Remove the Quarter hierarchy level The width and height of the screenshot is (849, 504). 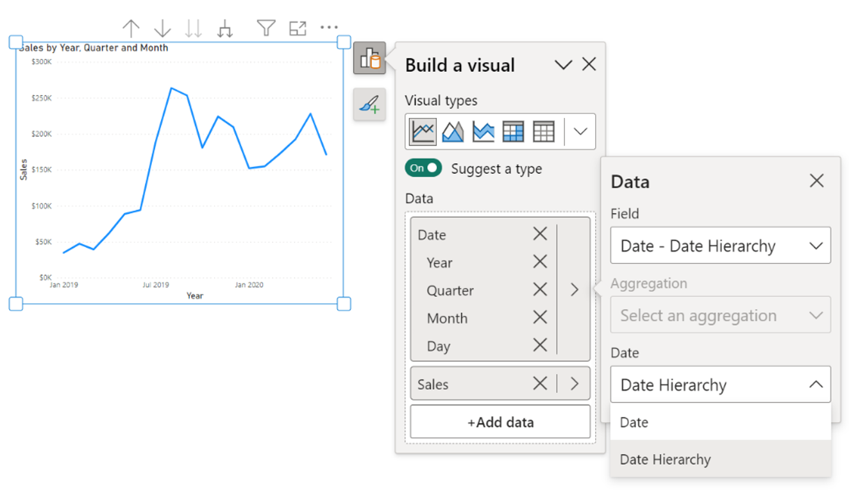click(x=540, y=290)
